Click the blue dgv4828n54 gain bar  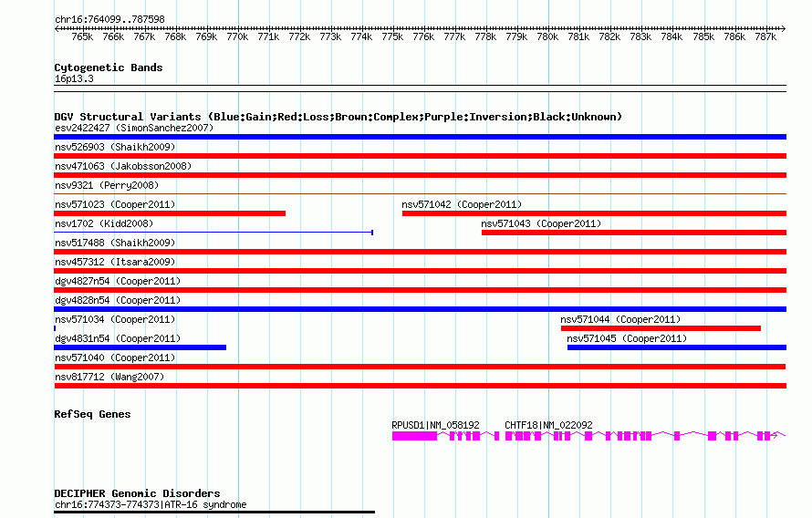(x=420, y=309)
